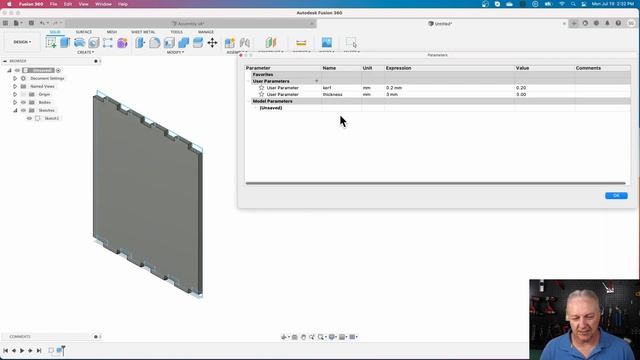Image resolution: width=640 pixels, height=360 pixels.
Task: Open the File icon dropdown in toolbar
Action: 18,23
